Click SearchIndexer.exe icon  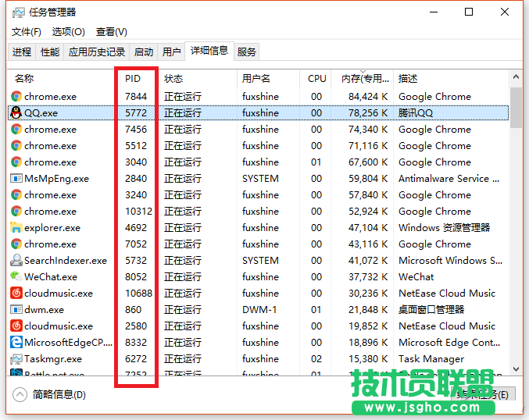(x=16, y=260)
